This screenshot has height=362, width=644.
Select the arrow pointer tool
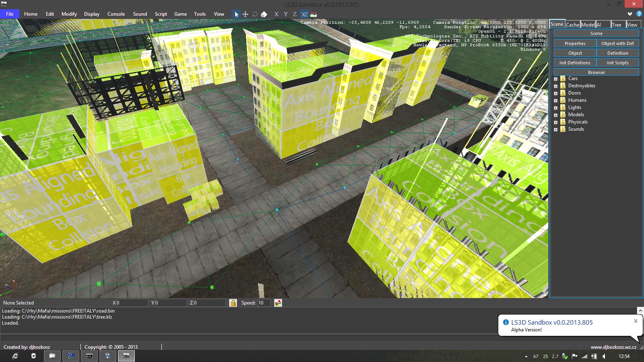pyautogui.click(x=237, y=14)
